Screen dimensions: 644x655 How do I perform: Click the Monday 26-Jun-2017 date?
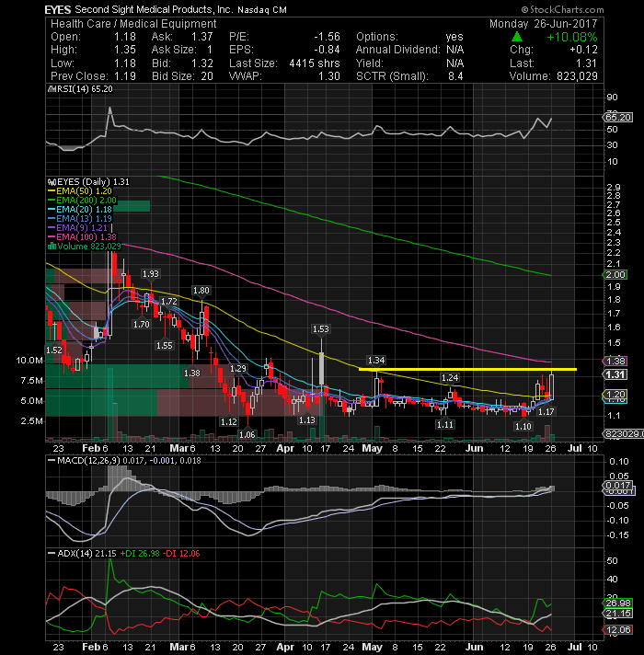click(544, 23)
